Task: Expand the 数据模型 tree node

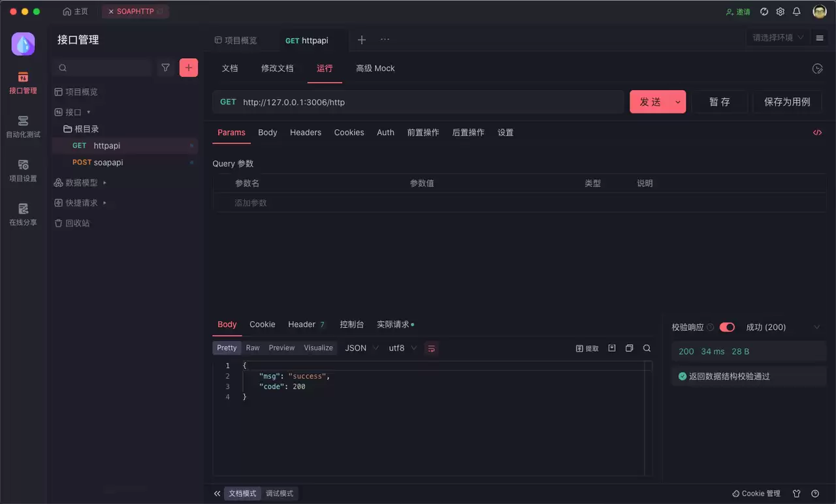Action: pyautogui.click(x=104, y=183)
